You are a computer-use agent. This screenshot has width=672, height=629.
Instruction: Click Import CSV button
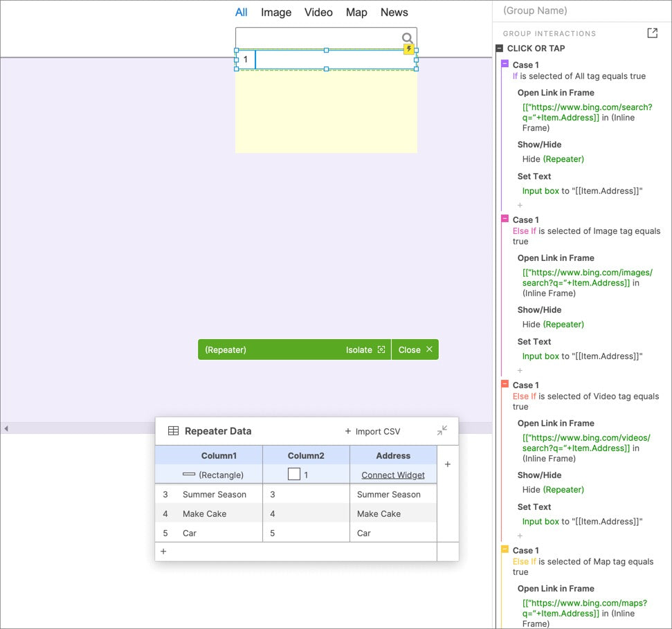[x=372, y=432]
